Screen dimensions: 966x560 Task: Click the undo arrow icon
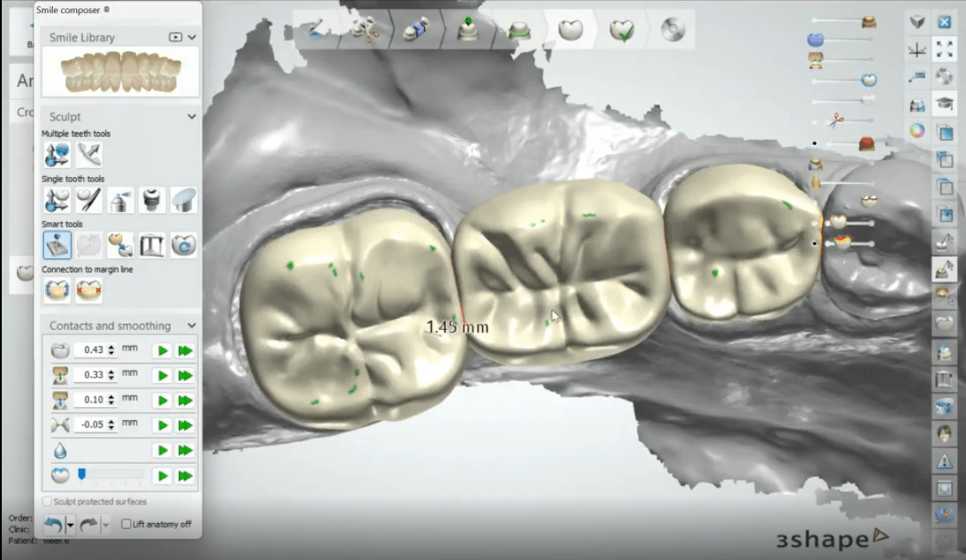tap(54, 524)
